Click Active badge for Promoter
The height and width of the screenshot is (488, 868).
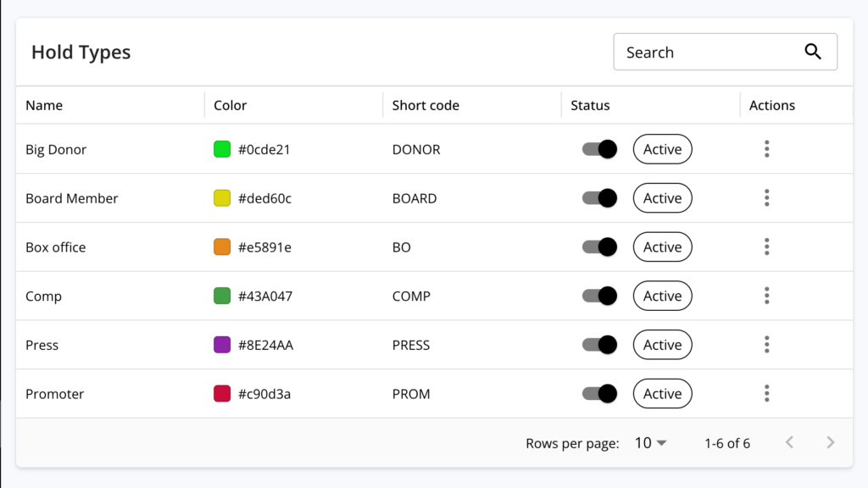point(663,393)
